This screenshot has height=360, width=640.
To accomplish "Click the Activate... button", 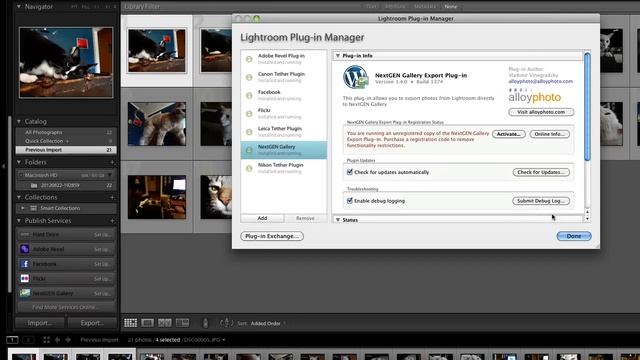I will pos(509,134).
